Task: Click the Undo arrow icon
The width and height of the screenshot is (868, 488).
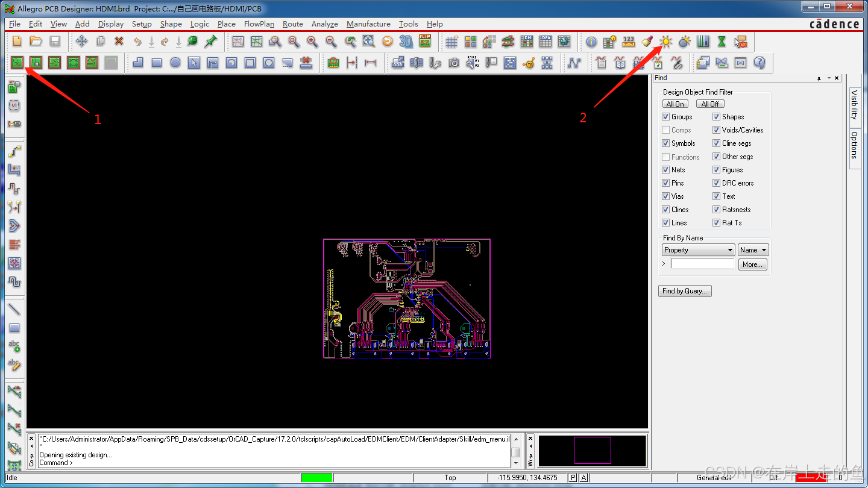Action: [137, 42]
